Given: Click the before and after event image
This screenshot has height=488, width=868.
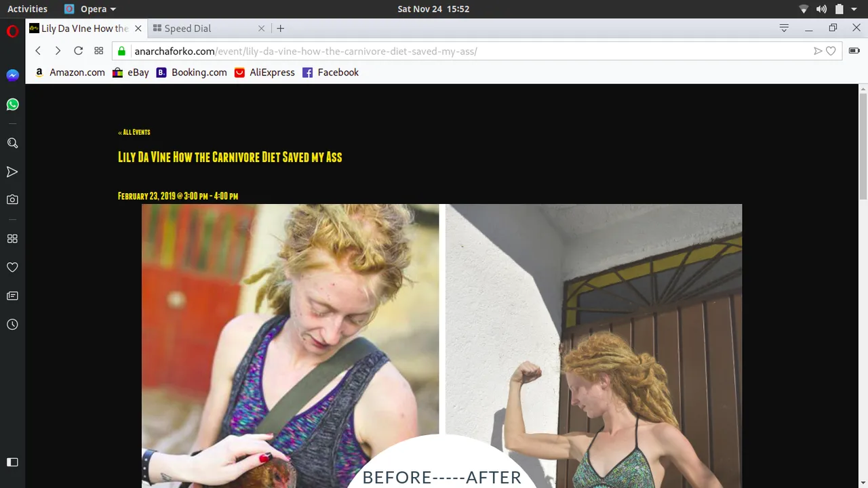Looking at the screenshot, I should (441, 346).
